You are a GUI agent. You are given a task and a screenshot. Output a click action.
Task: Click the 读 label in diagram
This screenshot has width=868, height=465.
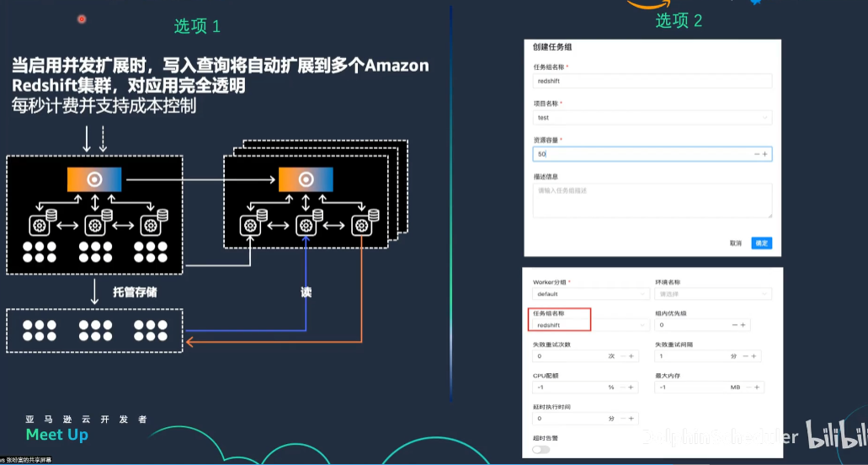pyautogui.click(x=306, y=292)
